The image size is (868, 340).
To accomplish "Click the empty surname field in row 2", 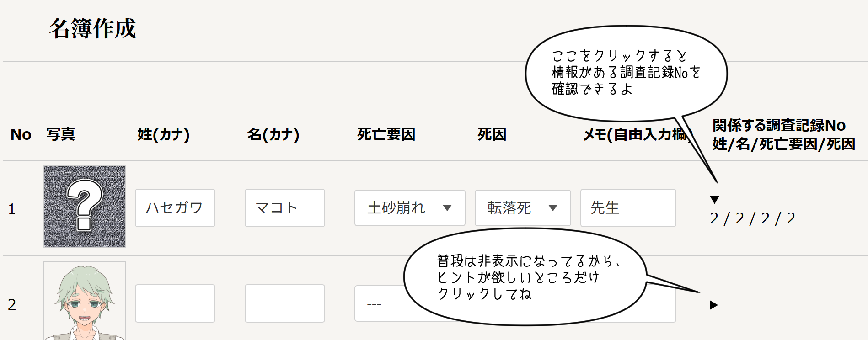I will click(x=175, y=303).
